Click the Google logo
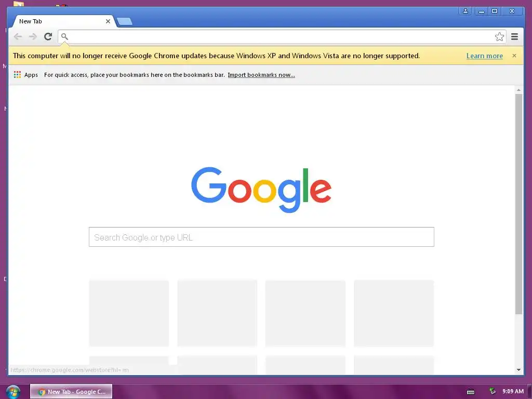Image resolution: width=532 pixels, height=399 pixels. point(261,189)
